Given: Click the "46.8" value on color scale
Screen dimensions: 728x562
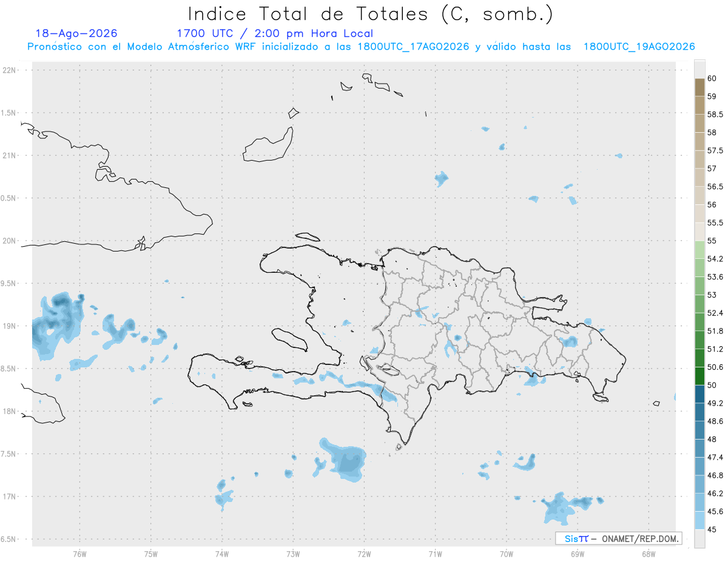Looking at the screenshot, I should (x=715, y=475).
